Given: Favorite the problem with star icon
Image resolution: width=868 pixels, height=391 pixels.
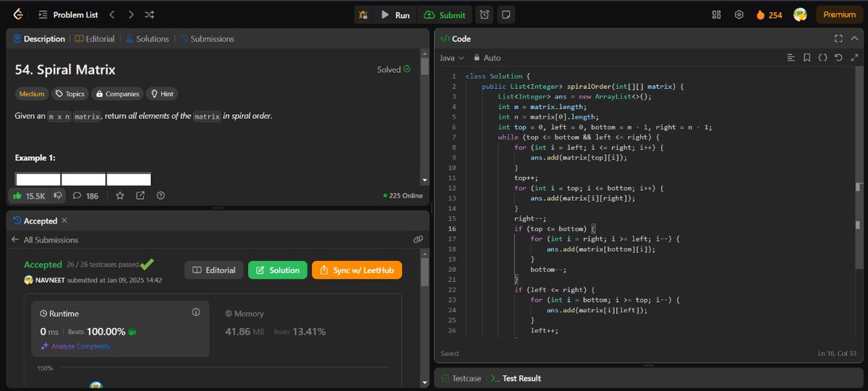Looking at the screenshot, I should coord(120,195).
